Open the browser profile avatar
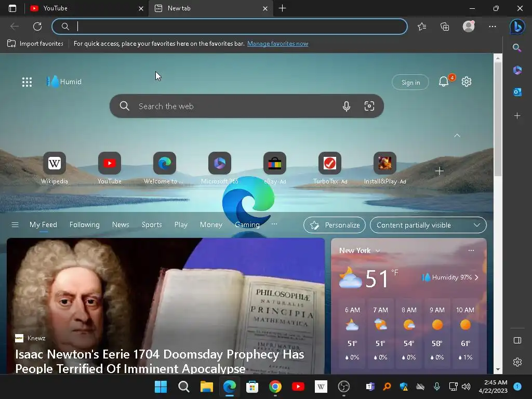The width and height of the screenshot is (532, 399). tap(469, 26)
